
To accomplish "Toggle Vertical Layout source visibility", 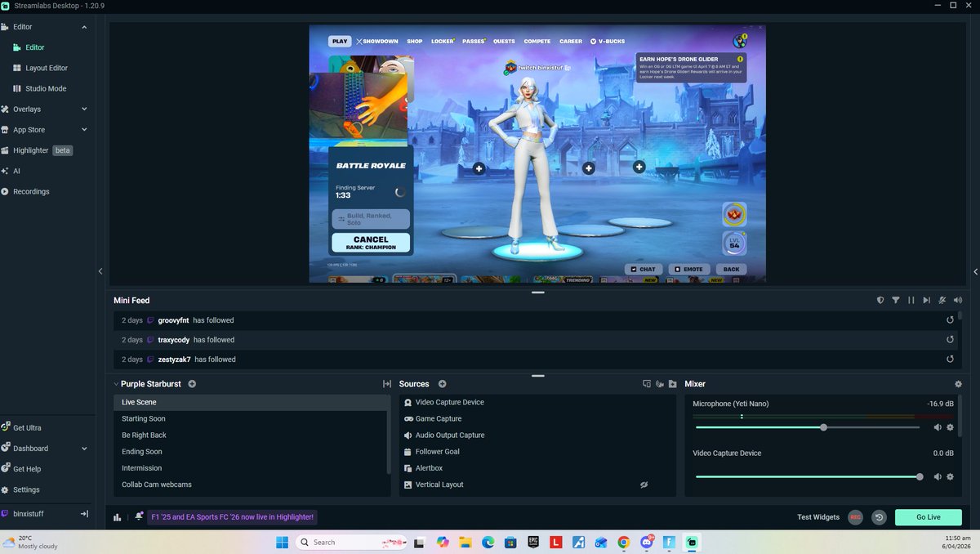I will [644, 485].
